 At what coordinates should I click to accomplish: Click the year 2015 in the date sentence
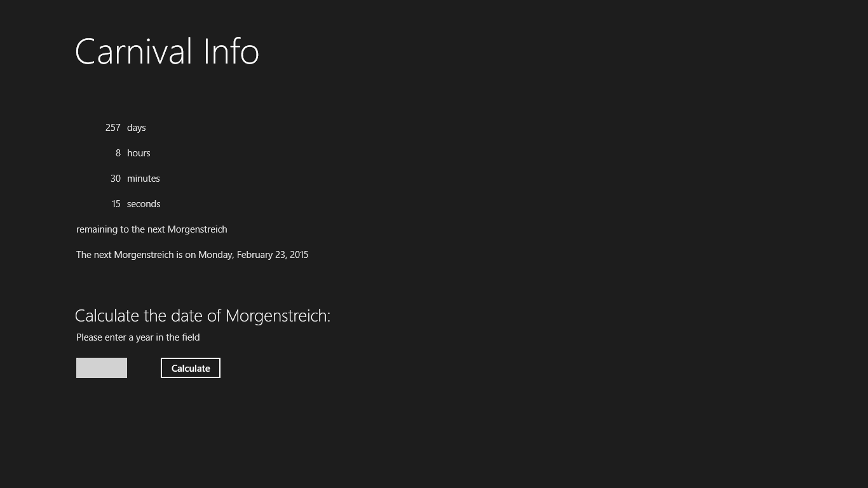[x=298, y=255]
